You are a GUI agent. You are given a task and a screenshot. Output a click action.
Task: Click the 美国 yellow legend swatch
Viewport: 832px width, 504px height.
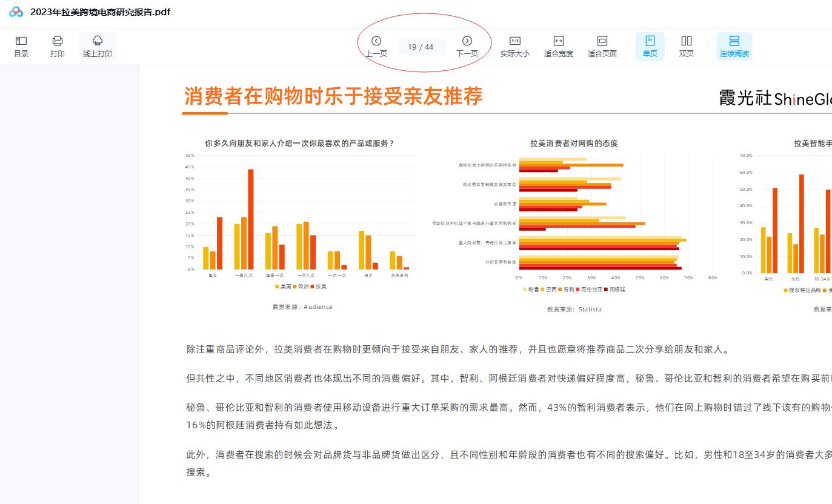[277, 287]
